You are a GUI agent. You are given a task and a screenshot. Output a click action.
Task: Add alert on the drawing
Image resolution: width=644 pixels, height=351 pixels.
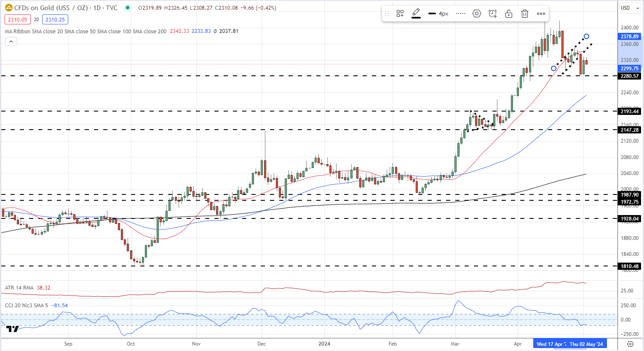(493, 13)
